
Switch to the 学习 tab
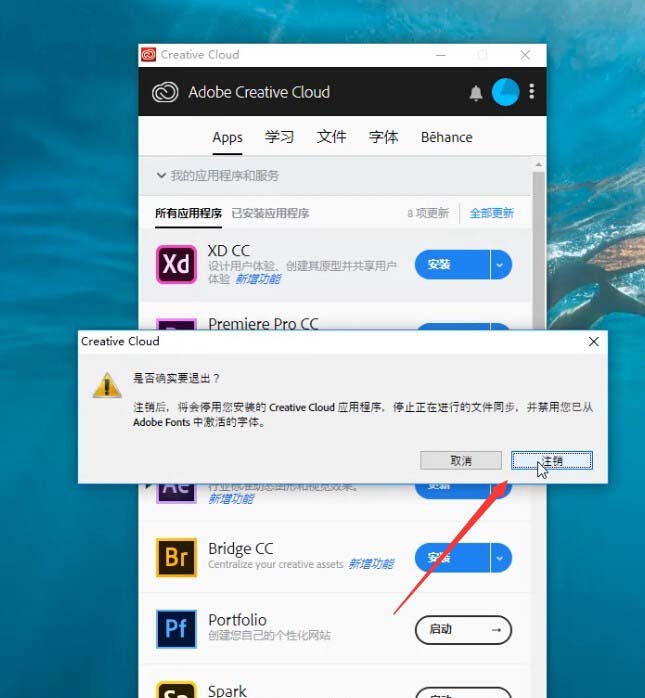(280, 137)
